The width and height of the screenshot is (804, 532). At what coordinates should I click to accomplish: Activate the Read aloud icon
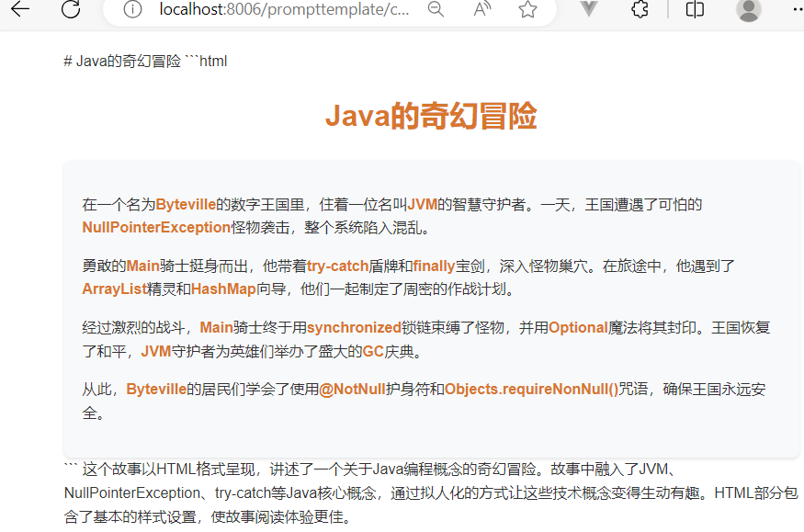(482, 9)
